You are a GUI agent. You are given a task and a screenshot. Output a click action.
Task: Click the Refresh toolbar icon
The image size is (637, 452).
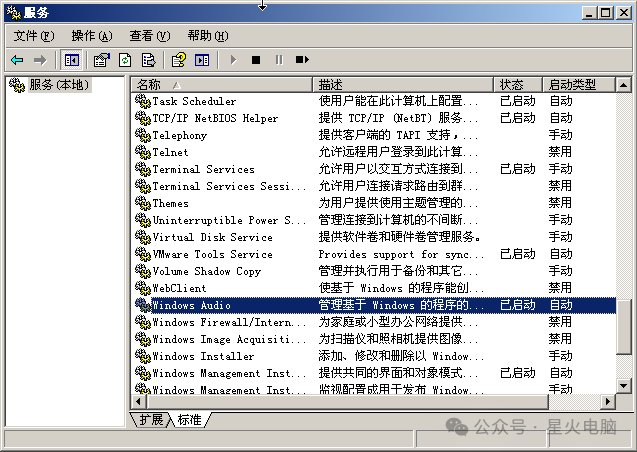pyautogui.click(x=126, y=60)
